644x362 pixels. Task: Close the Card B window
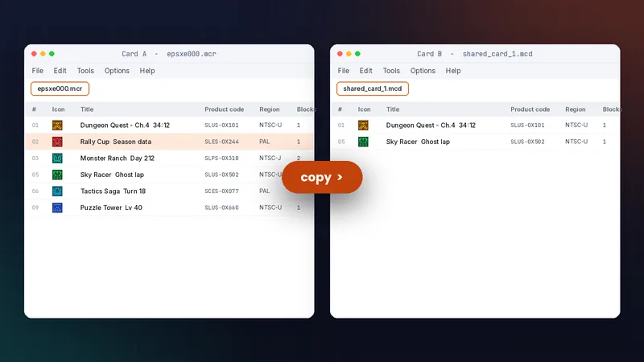pos(340,54)
